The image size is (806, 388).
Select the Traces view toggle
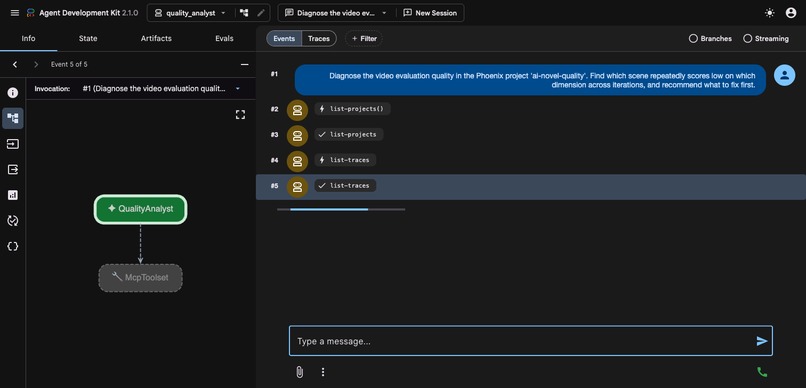click(x=319, y=39)
